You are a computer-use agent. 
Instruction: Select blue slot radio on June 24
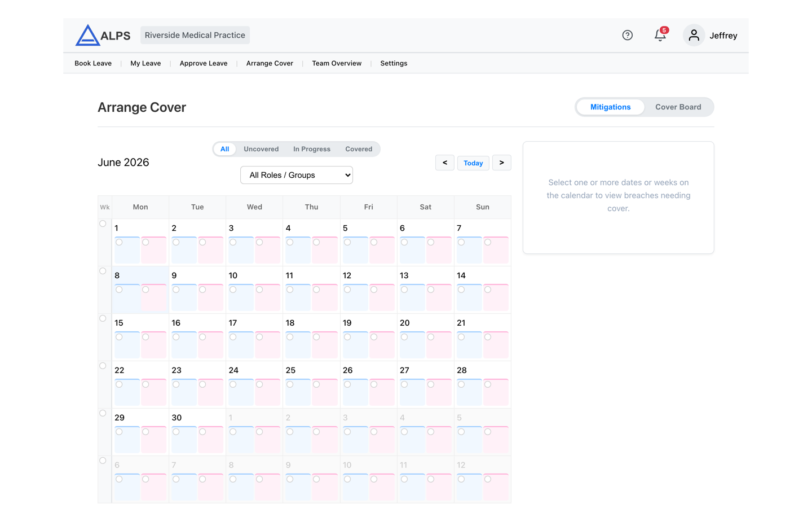click(x=233, y=384)
